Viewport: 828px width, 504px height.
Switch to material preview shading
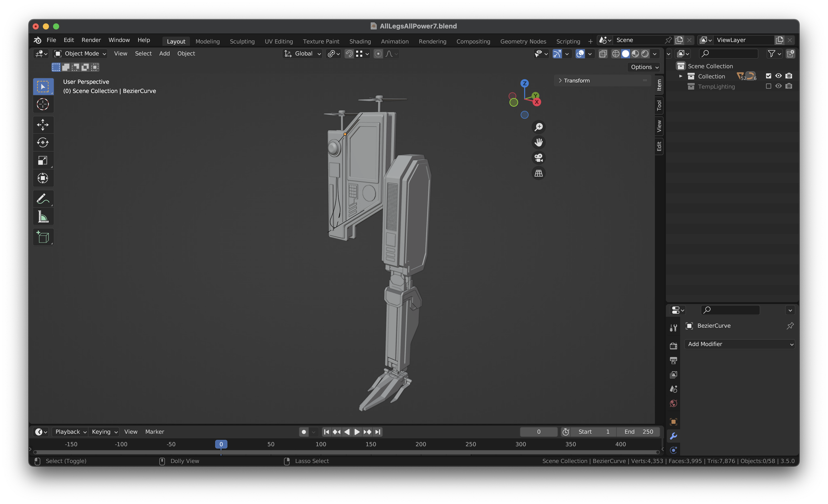(x=635, y=54)
